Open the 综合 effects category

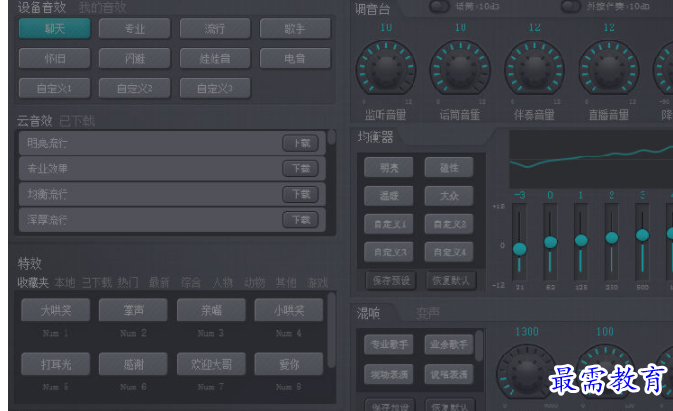point(191,282)
